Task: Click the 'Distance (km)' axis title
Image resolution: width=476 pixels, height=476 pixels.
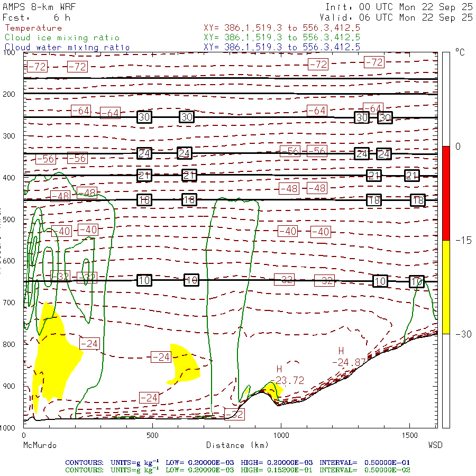Action: (x=237, y=445)
